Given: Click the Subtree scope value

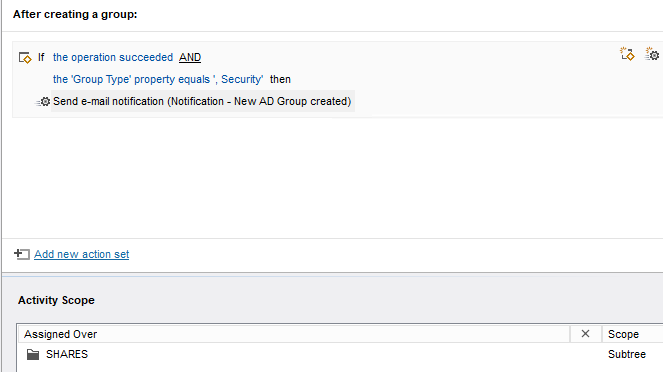Looking at the screenshot, I should (x=627, y=354).
